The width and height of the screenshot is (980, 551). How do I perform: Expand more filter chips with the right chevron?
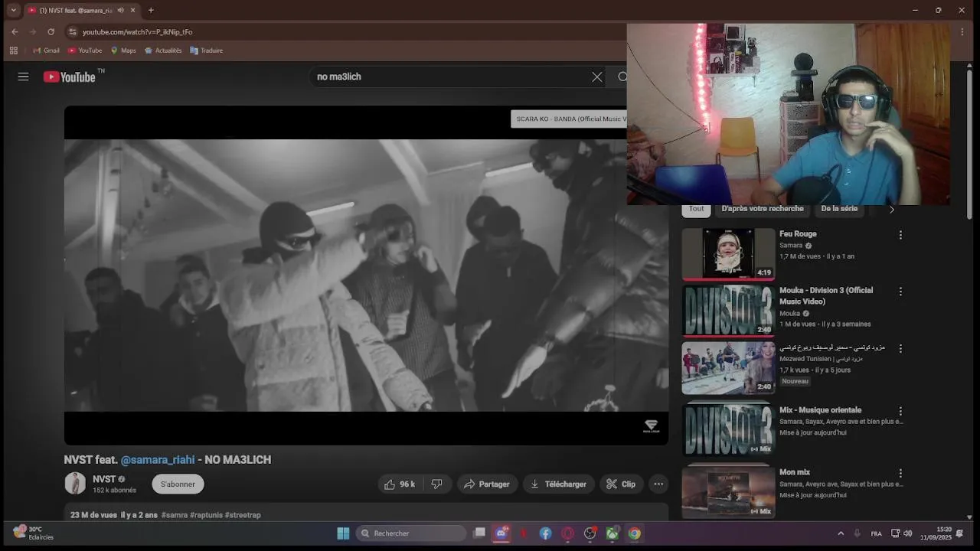[x=891, y=209]
